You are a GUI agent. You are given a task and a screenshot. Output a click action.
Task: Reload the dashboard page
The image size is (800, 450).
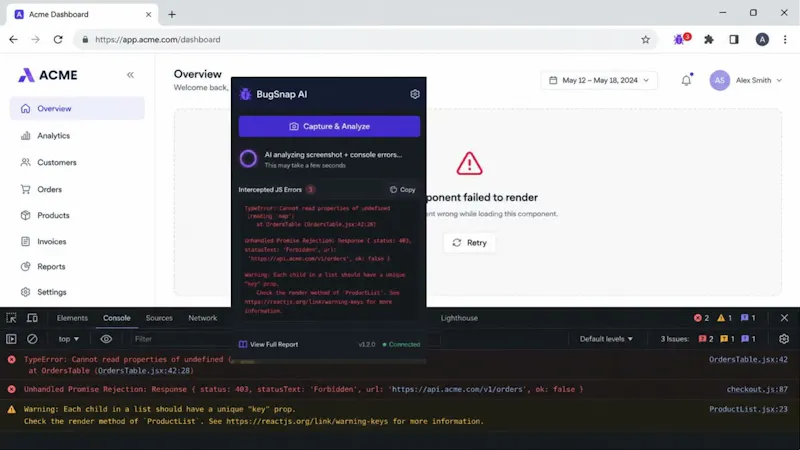pyautogui.click(x=58, y=39)
